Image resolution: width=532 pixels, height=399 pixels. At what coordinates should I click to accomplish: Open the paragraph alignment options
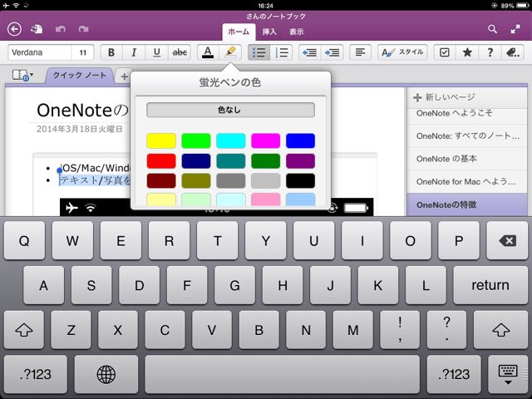coord(360,52)
